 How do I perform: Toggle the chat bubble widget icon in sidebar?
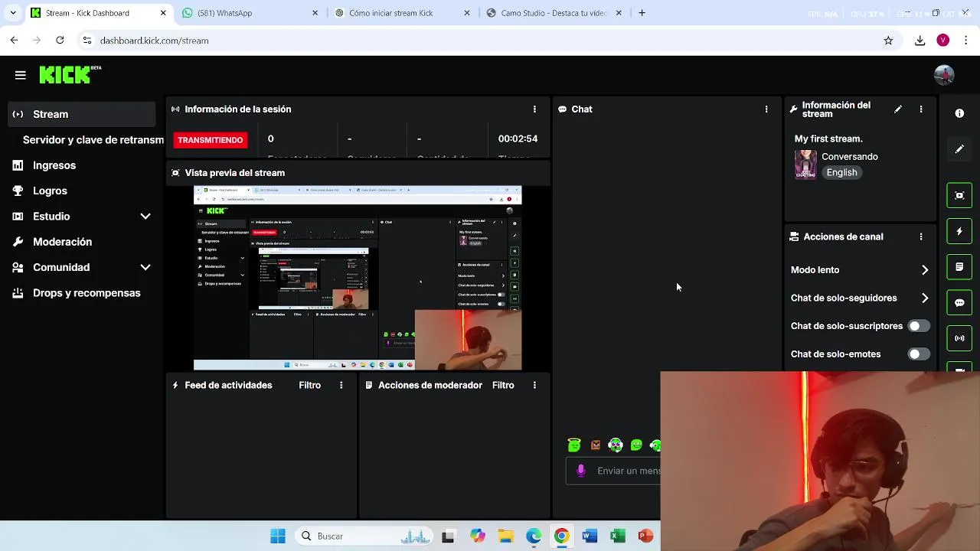pyautogui.click(x=959, y=302)
